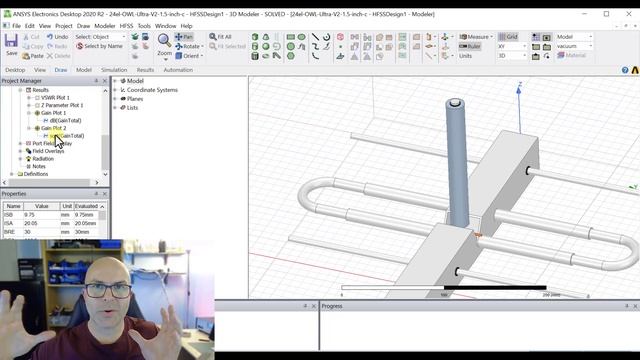Open Select by Name tool
Screen dimensions: 640x360
pyautogui.click(x=99, y=46)
